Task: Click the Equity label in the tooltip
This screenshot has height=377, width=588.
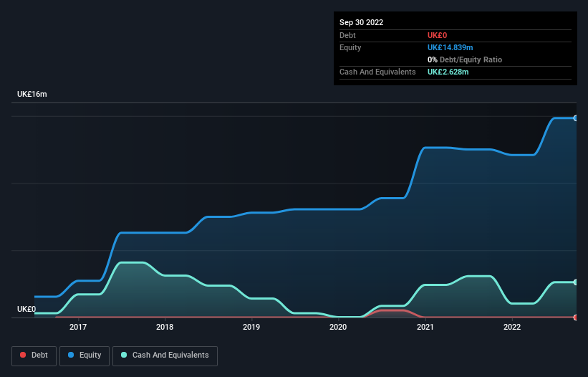Action: point(350,47)
